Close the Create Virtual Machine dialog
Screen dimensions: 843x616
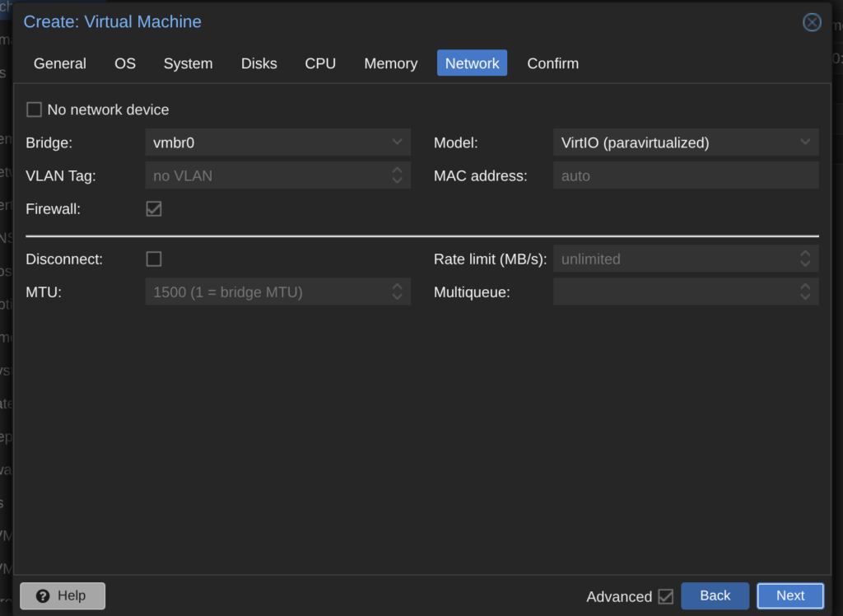[812, 22]
